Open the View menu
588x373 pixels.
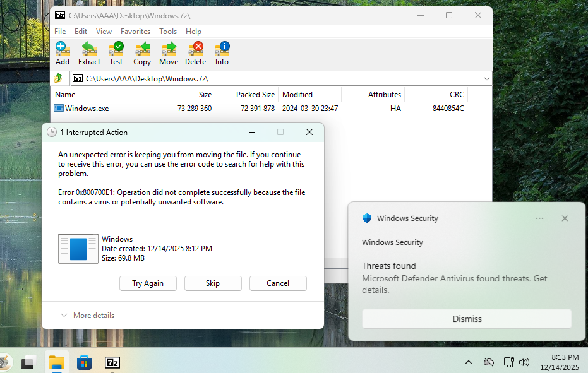104,32
